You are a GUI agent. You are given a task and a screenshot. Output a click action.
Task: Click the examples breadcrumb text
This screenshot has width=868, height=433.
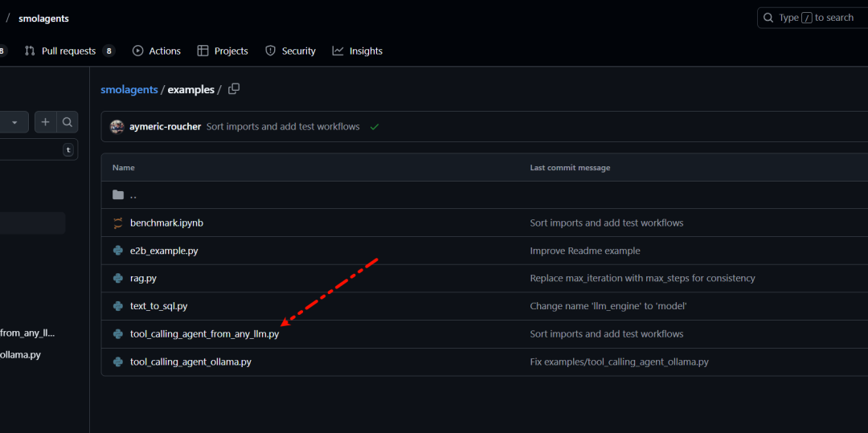(191, 90)
